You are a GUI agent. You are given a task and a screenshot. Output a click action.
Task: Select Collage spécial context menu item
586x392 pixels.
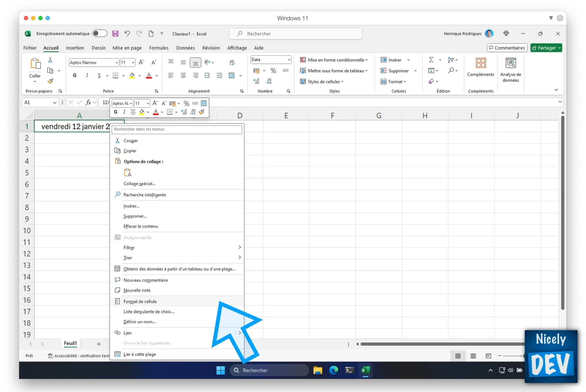(x=139, y=183)
